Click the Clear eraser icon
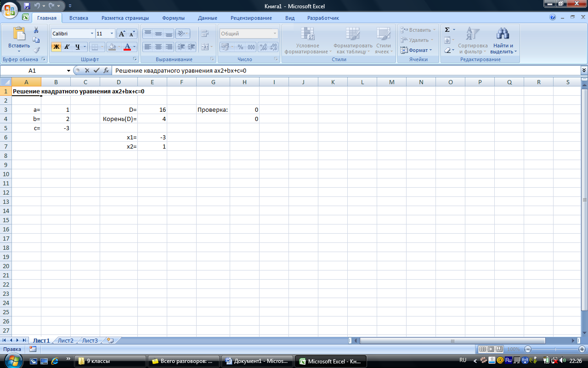The image size is (588, 368). pyautogui.click(x=447, y=50)
